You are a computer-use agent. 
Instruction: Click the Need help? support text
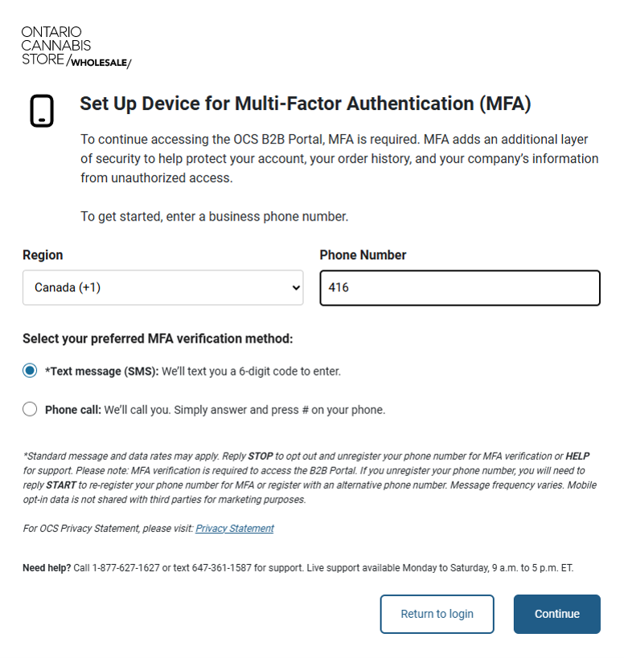click(x=47, y=568)
